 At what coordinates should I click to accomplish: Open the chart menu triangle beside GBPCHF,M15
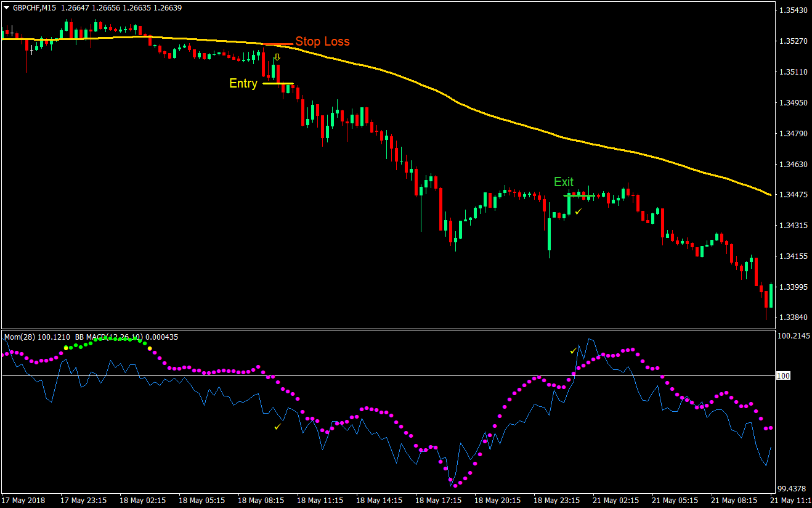[x=6, y=7]
